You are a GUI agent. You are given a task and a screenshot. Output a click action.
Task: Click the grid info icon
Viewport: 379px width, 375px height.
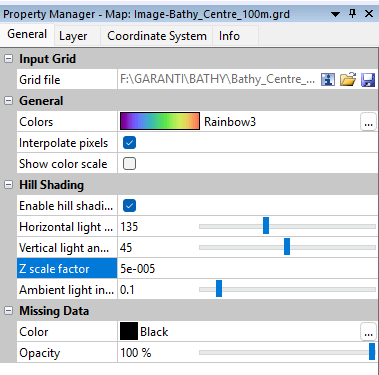click(328, 80)
